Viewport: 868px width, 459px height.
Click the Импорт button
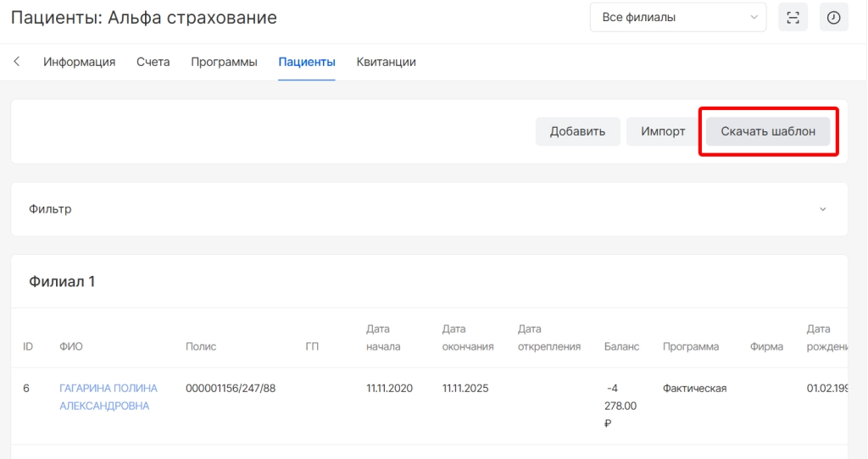tap(663, 131)
